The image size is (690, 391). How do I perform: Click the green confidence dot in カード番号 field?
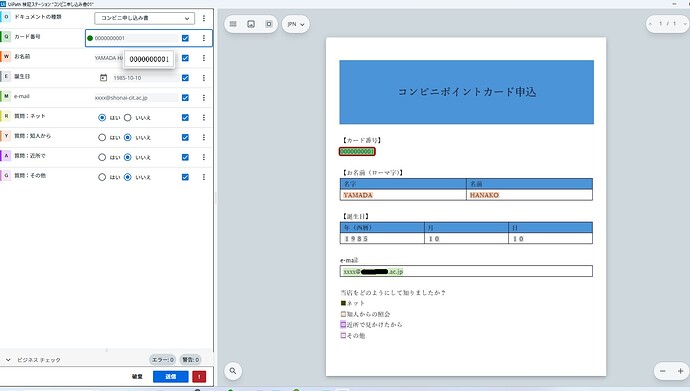pyautogui.click(x=90, y=38)
